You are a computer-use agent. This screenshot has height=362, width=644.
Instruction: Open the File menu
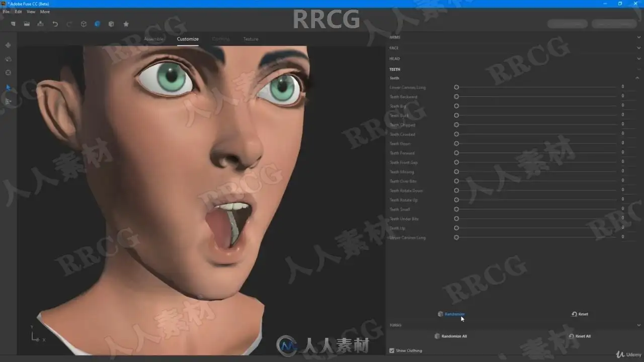coord(6,12)
